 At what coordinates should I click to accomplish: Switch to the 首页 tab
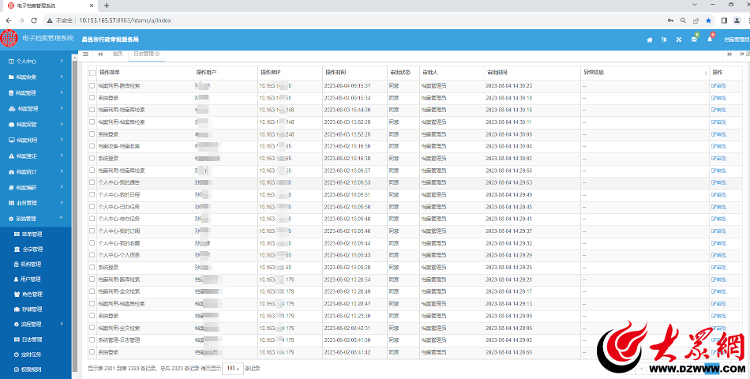click(118, 54)
